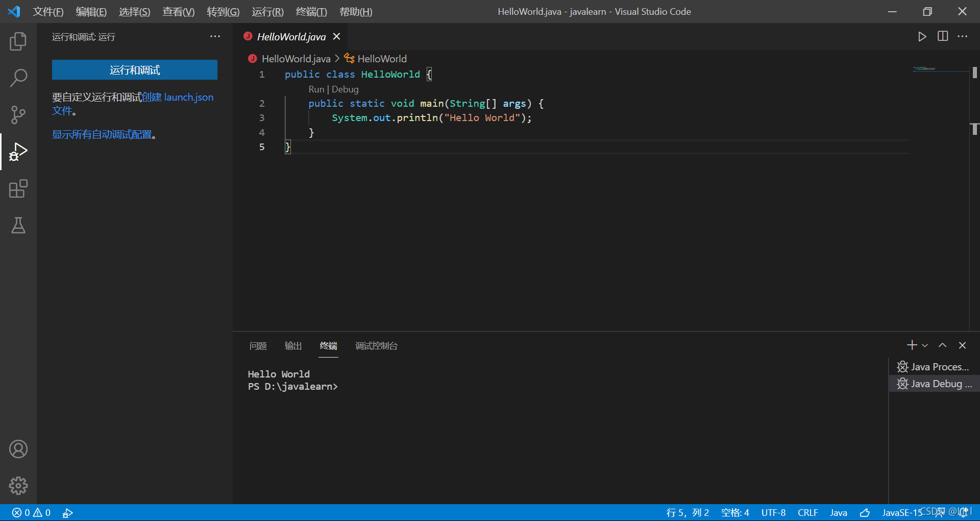The image size is (980, 521).
Task: Close the bottom terminal panel
Action: tap(963, 345)
